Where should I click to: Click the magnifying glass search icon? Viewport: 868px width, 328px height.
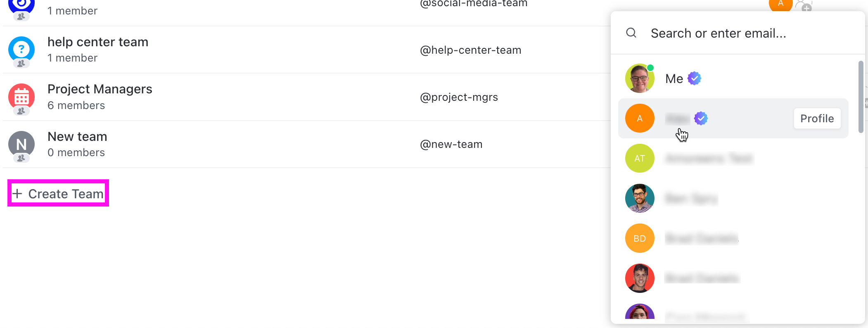(631, 33)
